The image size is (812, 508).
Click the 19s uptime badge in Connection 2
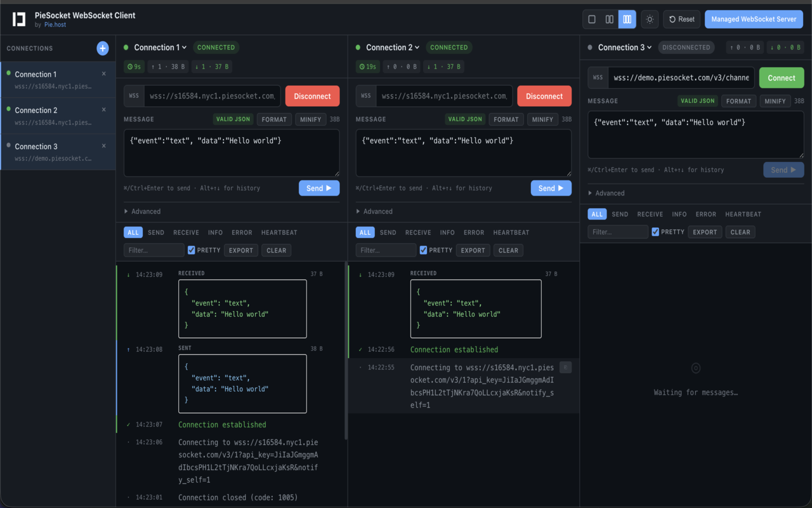(368, 66)
